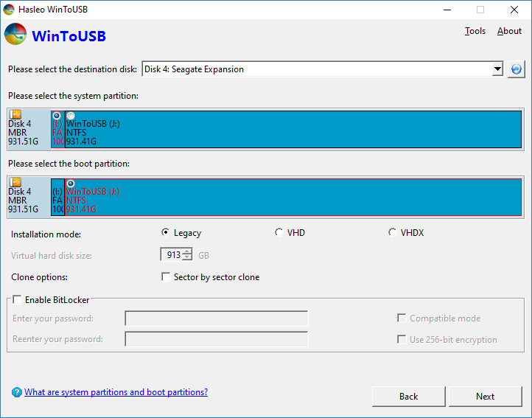Screen dimensions: 532x418
Task: Enable Sector by sector clone
Action: [166, 276]
